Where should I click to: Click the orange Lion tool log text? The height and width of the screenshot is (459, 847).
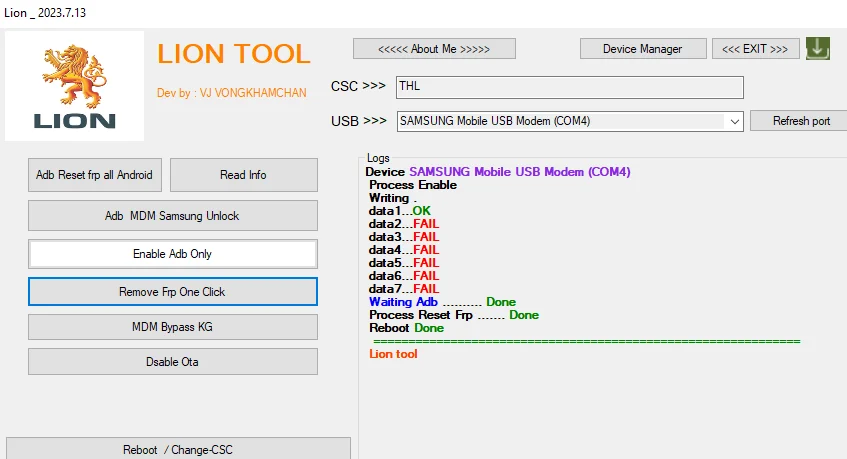[393, 354]
